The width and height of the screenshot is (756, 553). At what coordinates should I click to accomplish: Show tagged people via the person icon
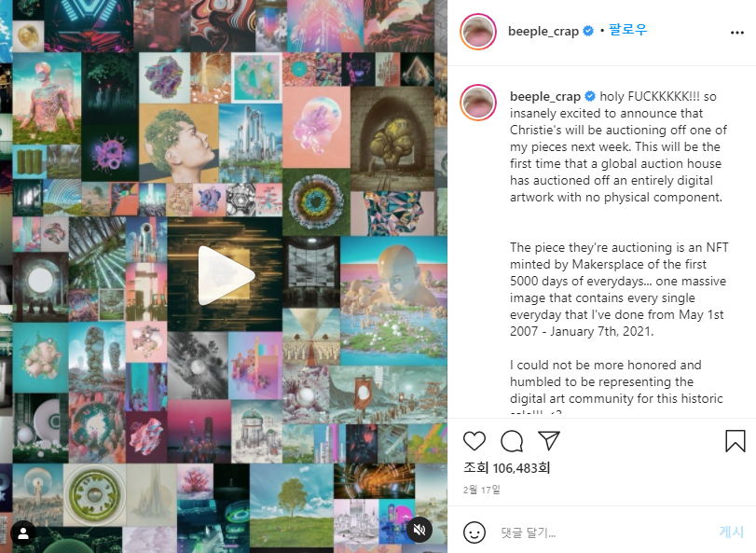click(23, 533)
